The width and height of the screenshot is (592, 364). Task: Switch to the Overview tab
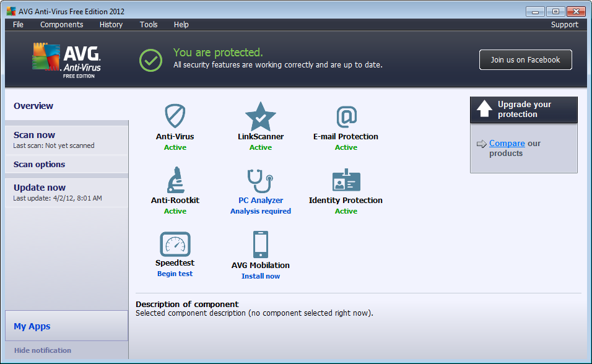tap(33, 106)
